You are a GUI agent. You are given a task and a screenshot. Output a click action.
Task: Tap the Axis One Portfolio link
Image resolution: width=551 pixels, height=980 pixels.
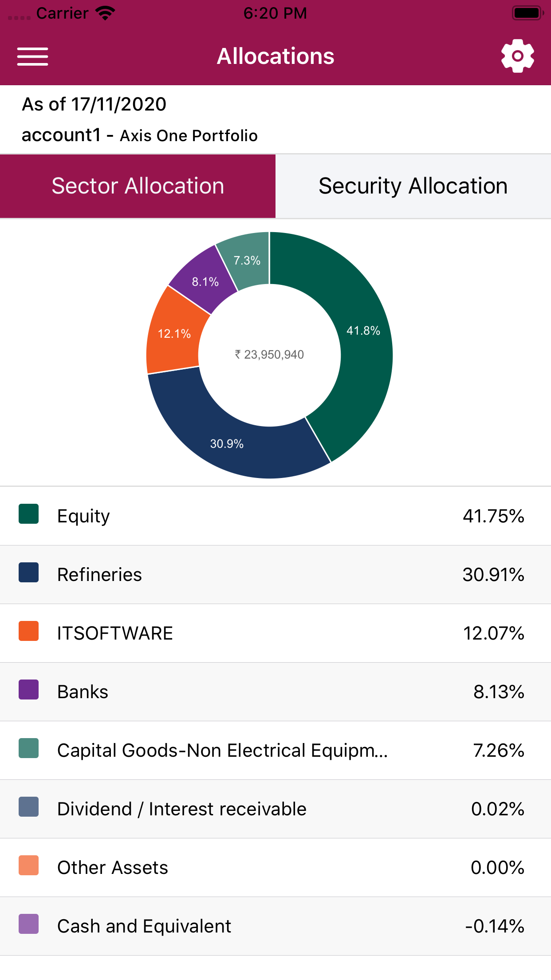pos(189,136)
